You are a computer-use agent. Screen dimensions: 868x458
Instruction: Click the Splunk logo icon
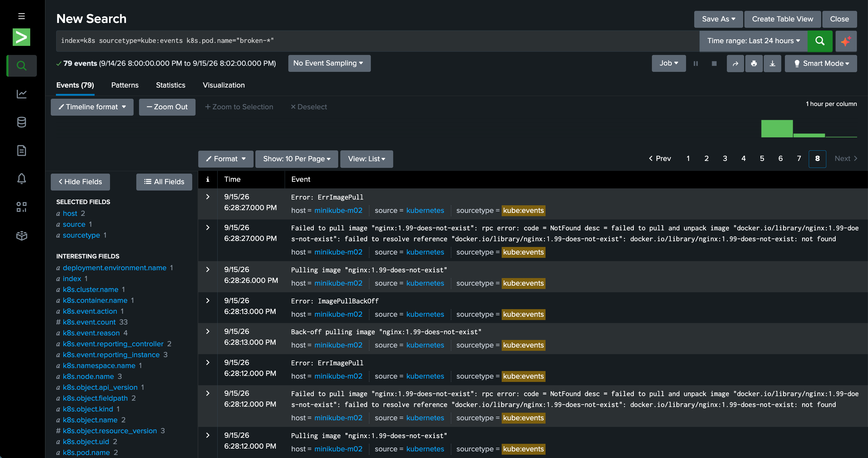21,37
